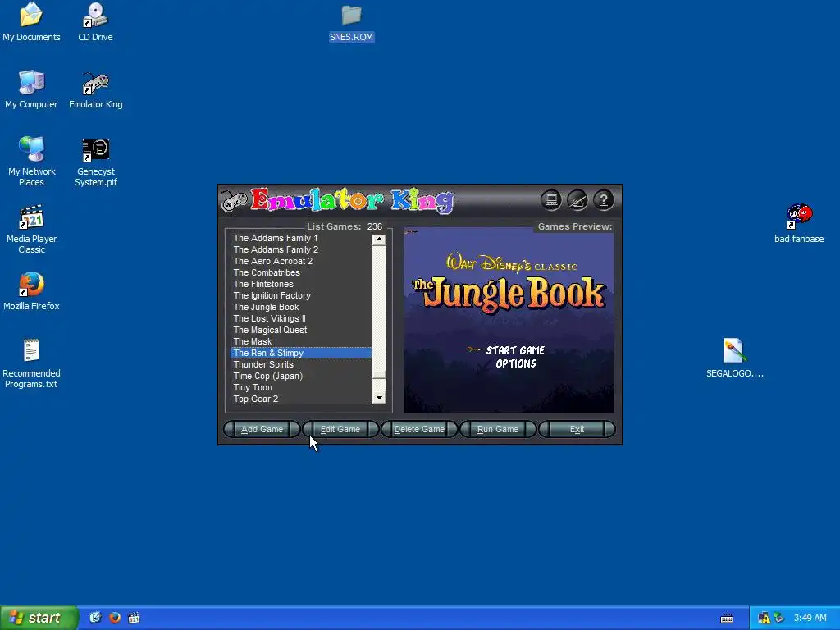
Task: Select the Mozilla Firefox desktop icon
Action: (x=31, y=291)
